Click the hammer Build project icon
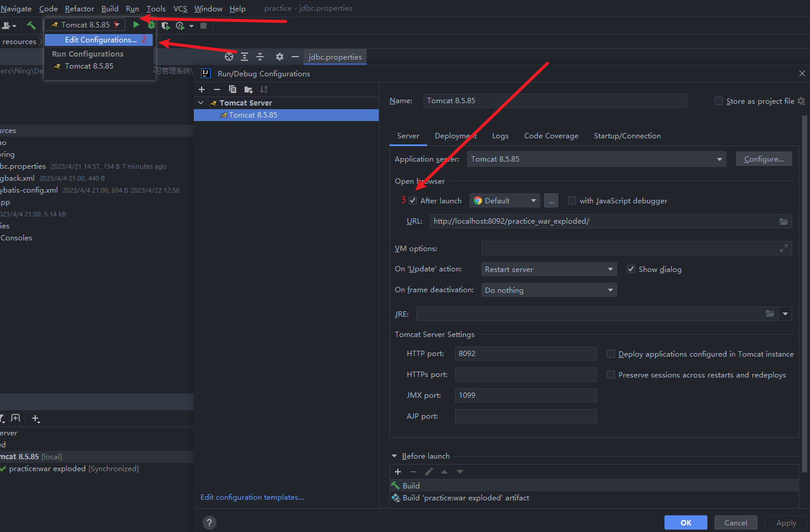The width and height of the screenshot is (810, 532). [31, 25]
